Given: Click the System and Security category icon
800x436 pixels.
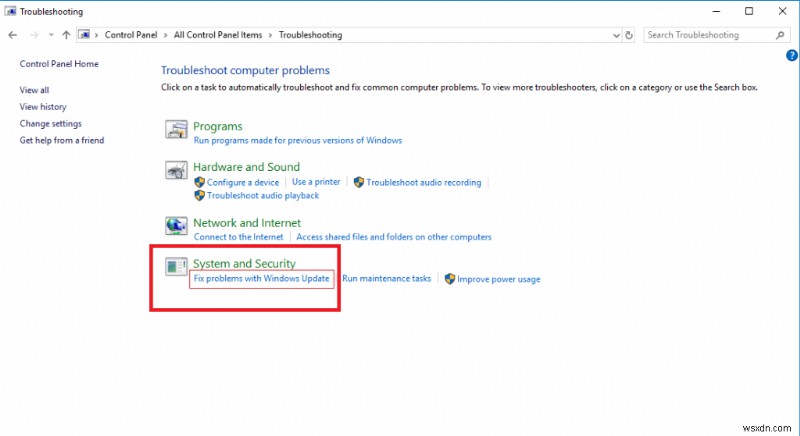Looking at the screenshot, I should [176, 266].
